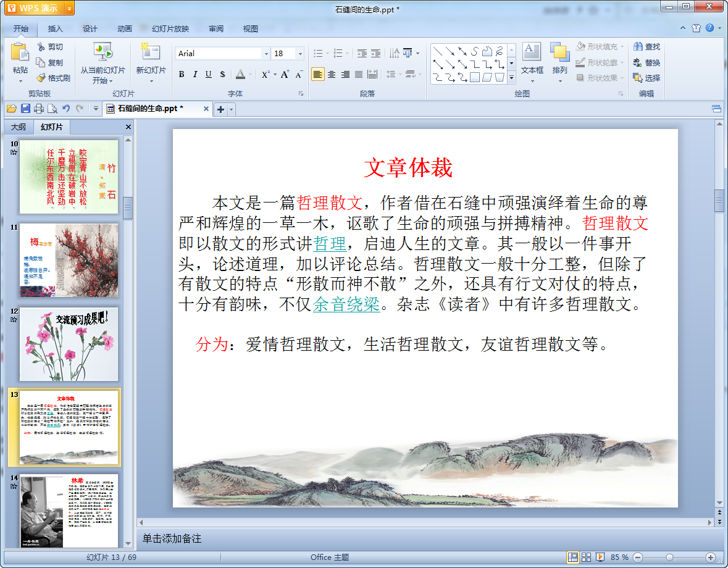Screen dimensions: 728x568
Task: Open the Insert ribbon tab
Action: pos(55,29)
